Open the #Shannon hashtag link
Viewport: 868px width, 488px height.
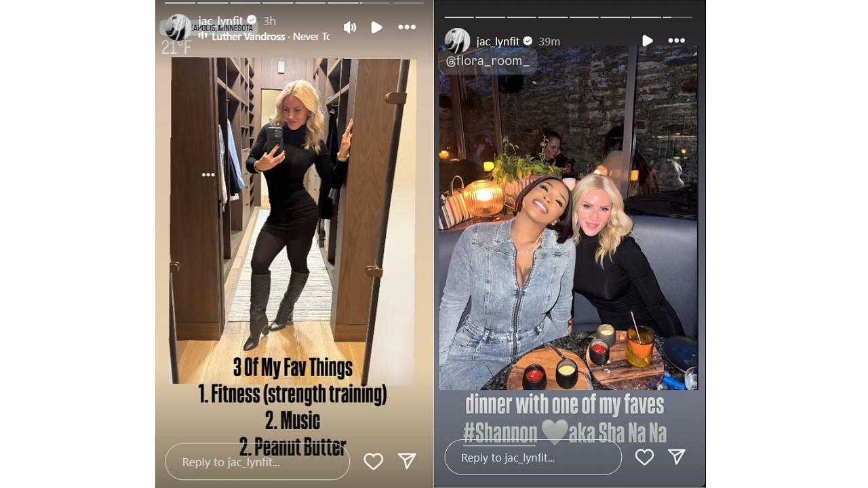point(500,432)
